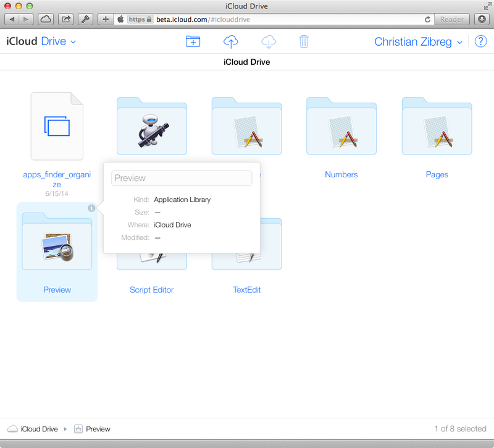Click the Reader button

coord(452,19)
